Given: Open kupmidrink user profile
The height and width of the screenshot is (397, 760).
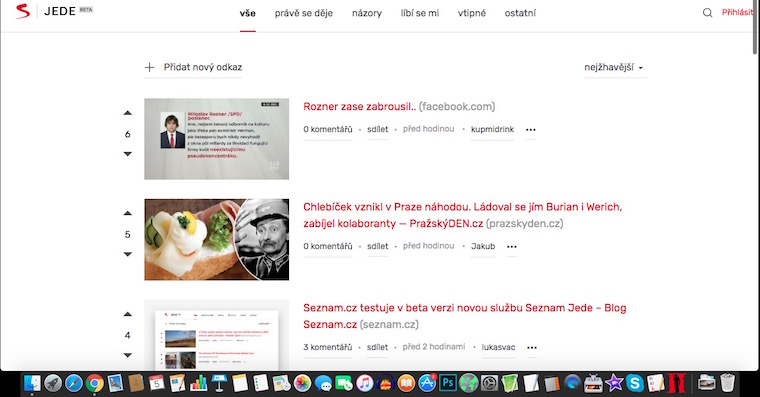Looking at the screenshot, I should pos(492,129).
